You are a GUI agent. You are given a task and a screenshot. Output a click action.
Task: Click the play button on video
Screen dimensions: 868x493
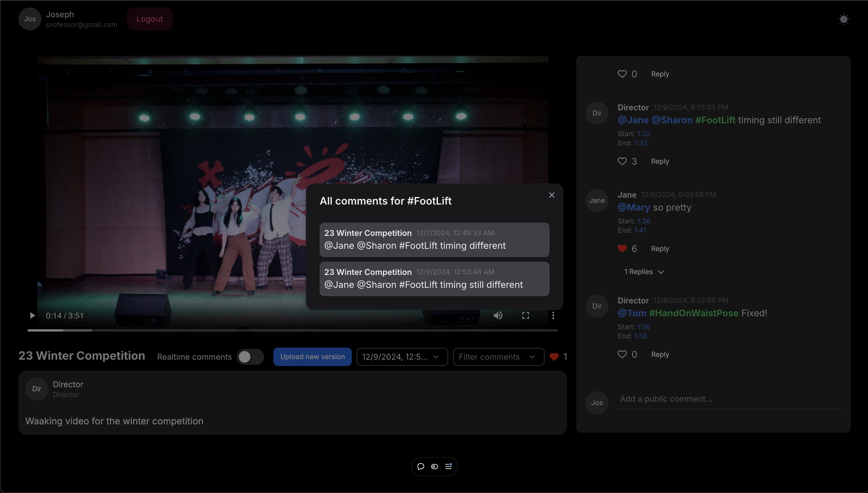click(32, 315)
